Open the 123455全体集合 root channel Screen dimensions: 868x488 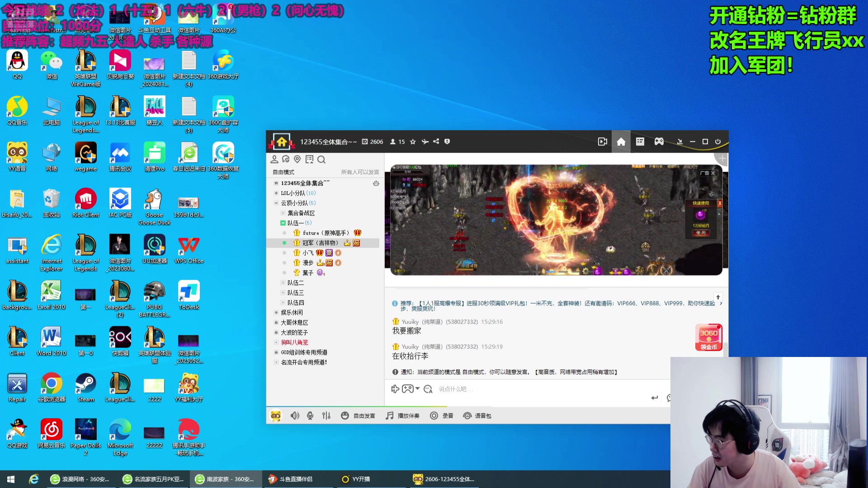point(305,183)
